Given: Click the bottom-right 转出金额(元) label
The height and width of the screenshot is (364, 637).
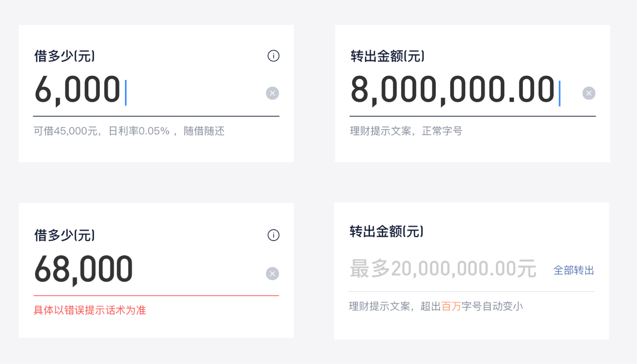Looking at the screenshot, I should pos(387,231).
